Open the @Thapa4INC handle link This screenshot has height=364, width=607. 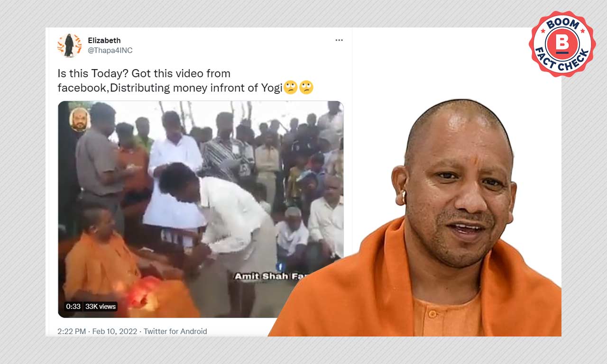pyautogui.click(x=110, y=50)
